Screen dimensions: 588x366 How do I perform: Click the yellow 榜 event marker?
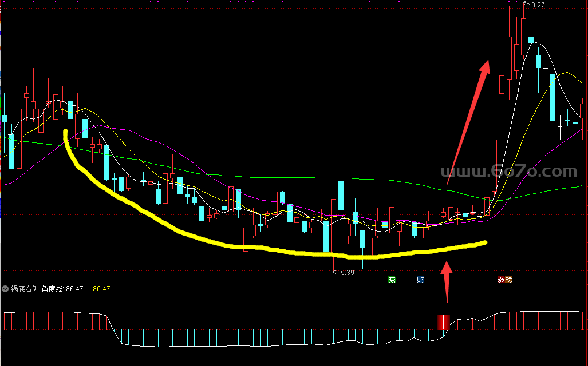tap(509, 280)
